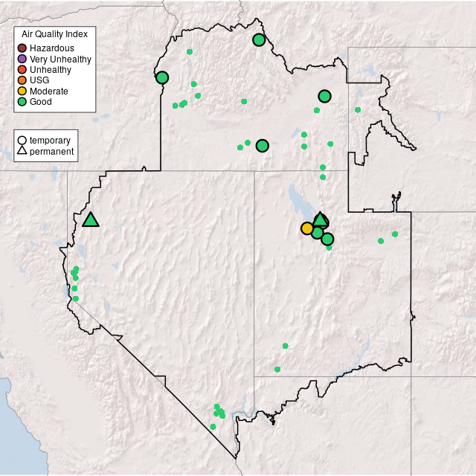Select the Good green legend swatch

point(22,101)
